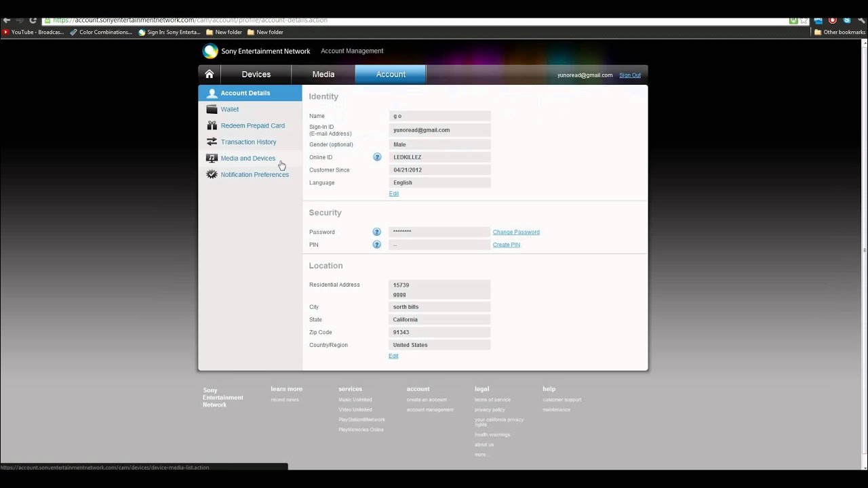Click the footer privacy policy link
868x488 pixels.
click(x=490, y=409)
